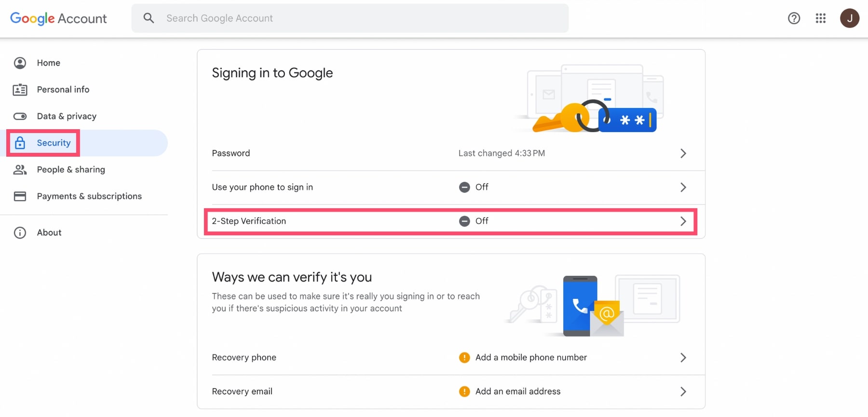The image size is (868, 417).
Task: Open the help question mark icon
Action: click(794, 18)
